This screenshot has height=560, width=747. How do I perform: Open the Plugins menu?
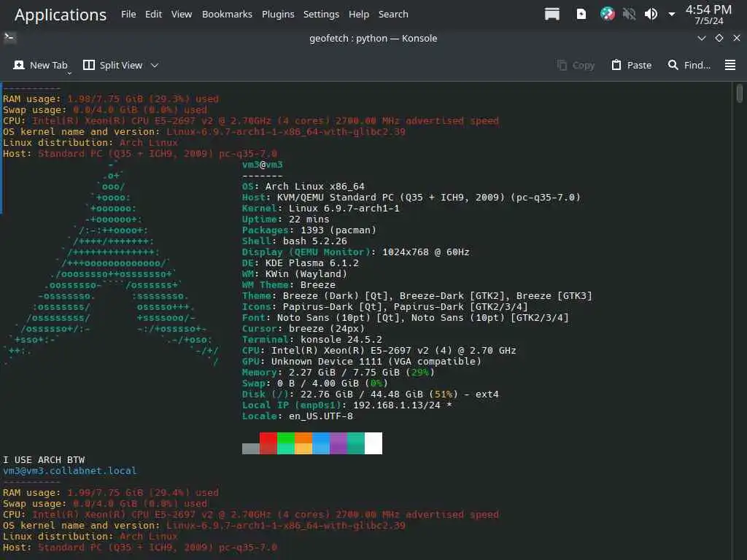[x=278, y=15]
